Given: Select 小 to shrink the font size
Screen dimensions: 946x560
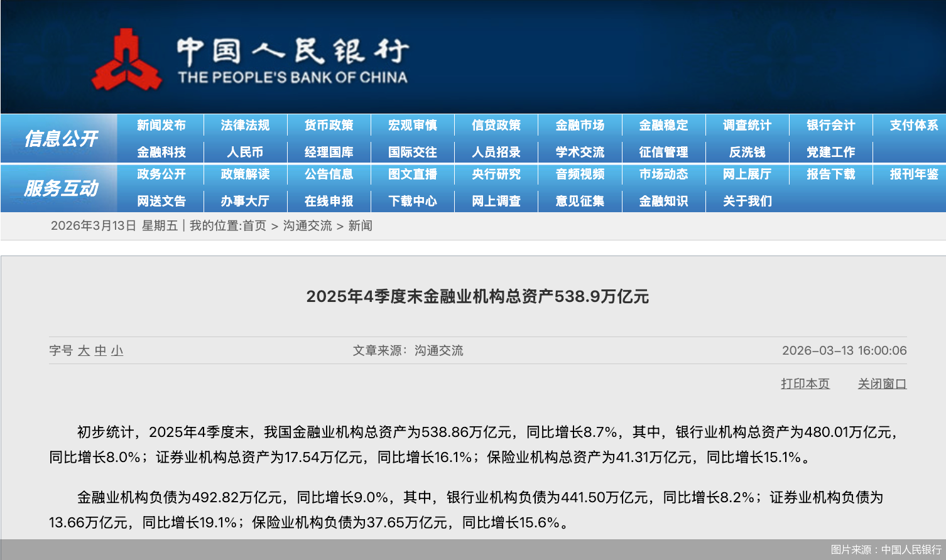Looking at the screenshot, I should tap(117, 351).
